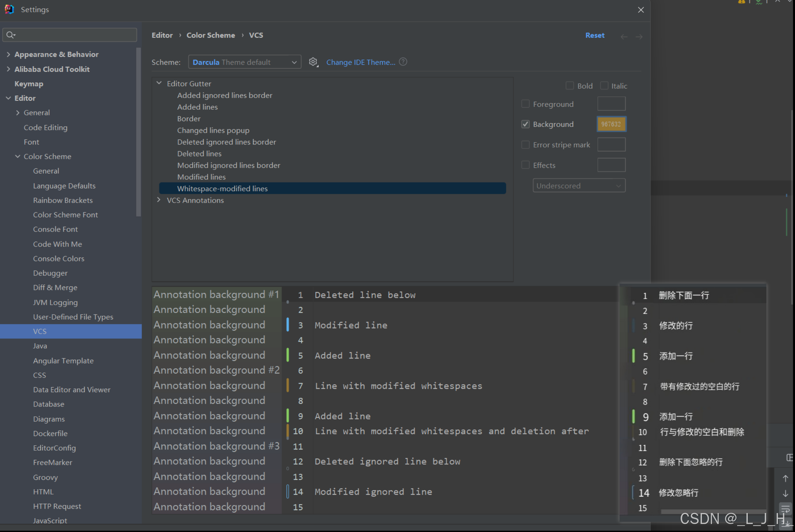Click the forward navigation arrow

[639, 37]
